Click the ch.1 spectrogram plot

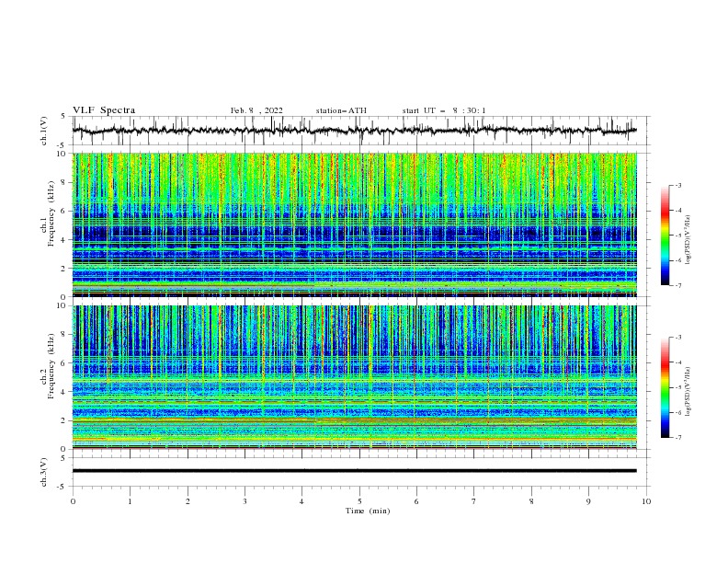coord(355,224)
